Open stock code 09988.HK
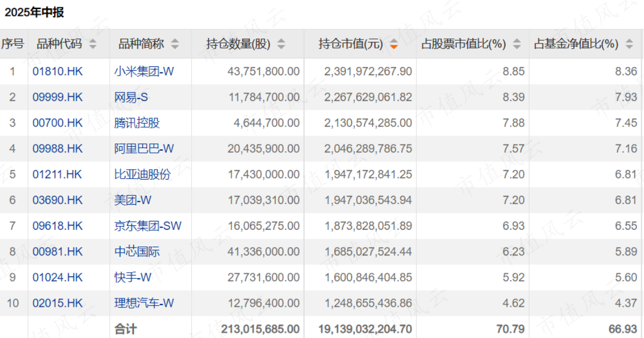Viewport: 644px width, 338px height. point(57,149)
